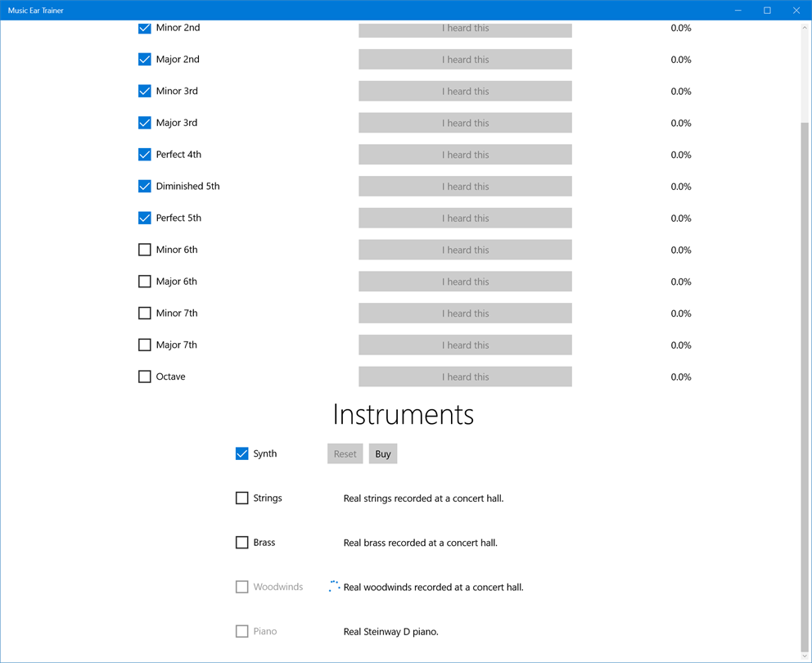Click the Buy button for instruments
This screenshot has height=663, width=812.
(383, 453)
